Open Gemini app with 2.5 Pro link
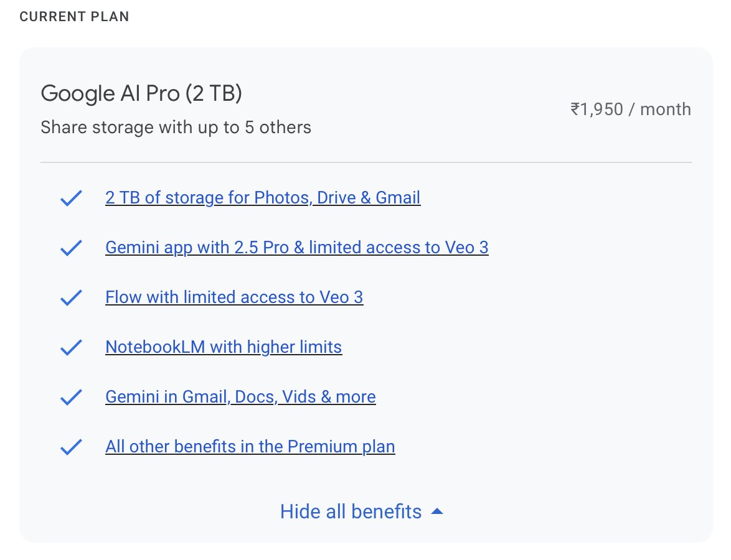This screenshot has width=731, height=560. coord(296,248)
